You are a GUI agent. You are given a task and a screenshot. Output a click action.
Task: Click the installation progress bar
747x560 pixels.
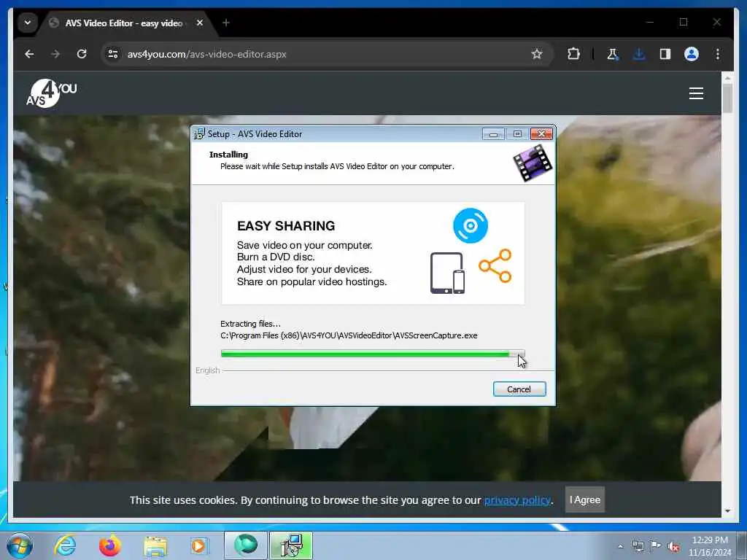pos(373,354)
